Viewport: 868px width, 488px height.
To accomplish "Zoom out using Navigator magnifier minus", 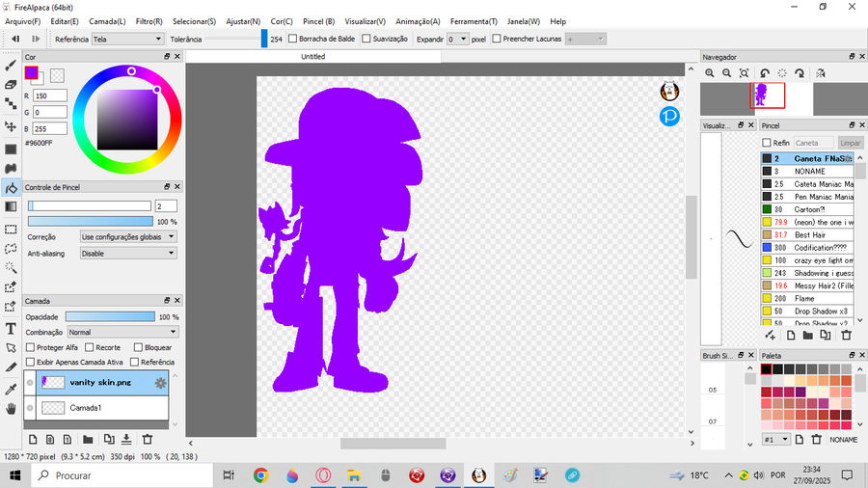I will coord(727,73).
